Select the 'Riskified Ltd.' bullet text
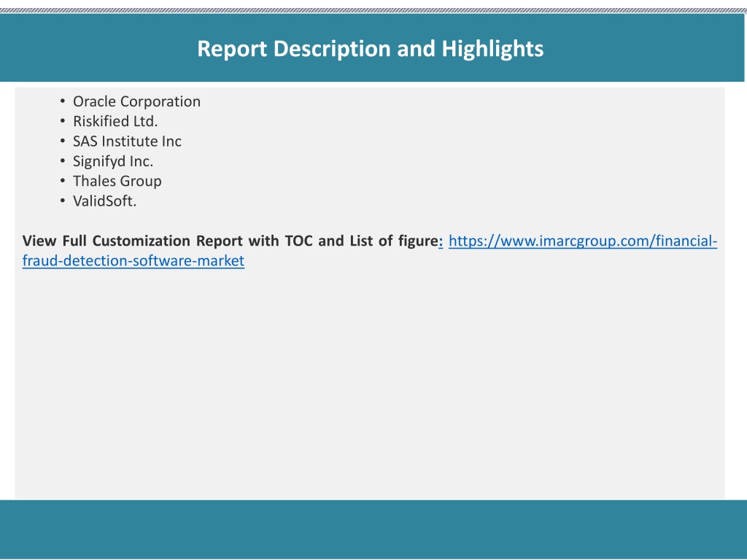The height and width of the screenshot is (560, 747). 115,122
